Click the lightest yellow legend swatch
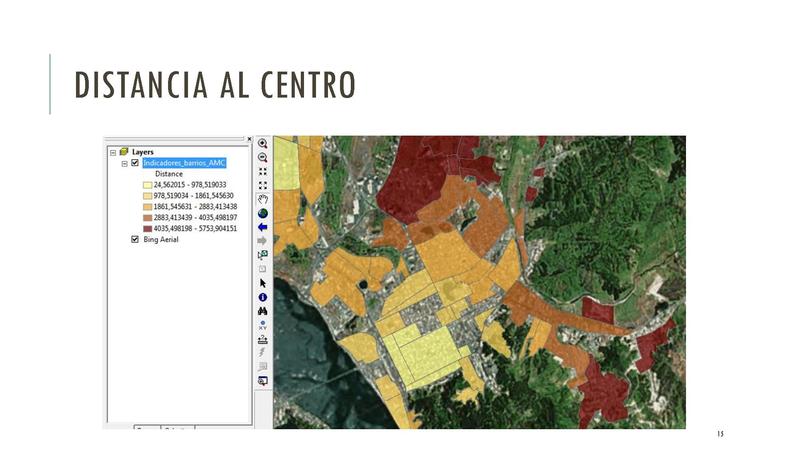This screenshot has height=450, width=800. (x=149, y=184)
